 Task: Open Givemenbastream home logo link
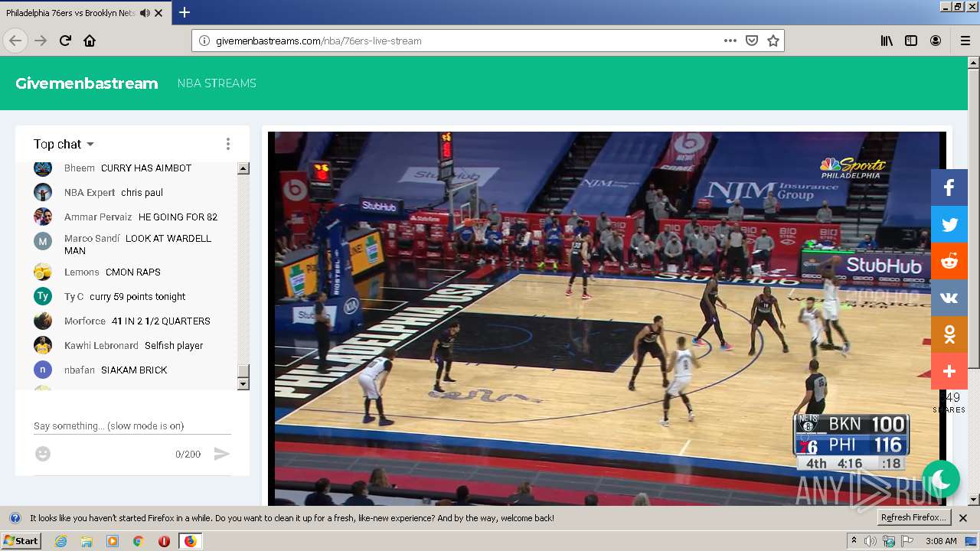87,83
